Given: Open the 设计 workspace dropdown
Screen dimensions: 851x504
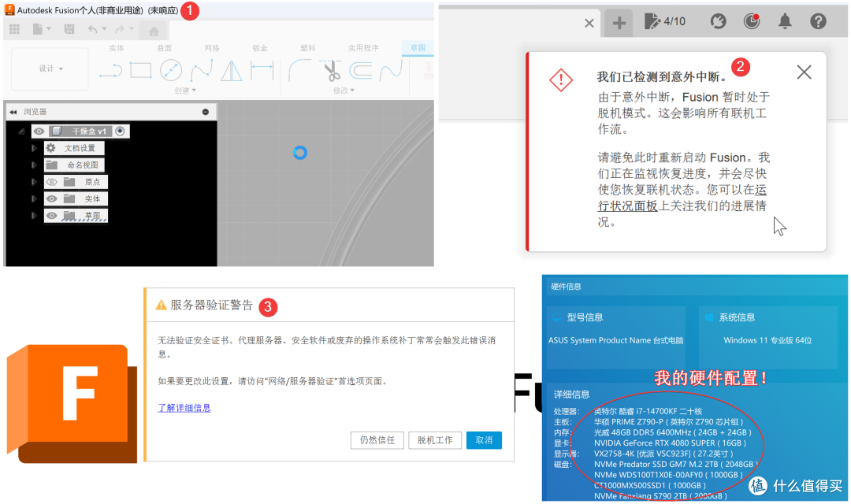Looking at the screenshot, I should click(x=50, y=69).
